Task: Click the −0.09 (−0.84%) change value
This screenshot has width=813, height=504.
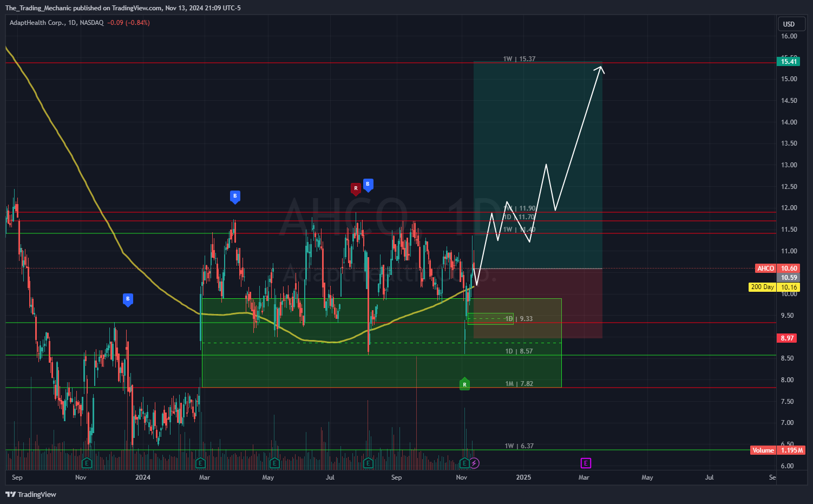Action: pyautogui.click(x=128, y=23)
